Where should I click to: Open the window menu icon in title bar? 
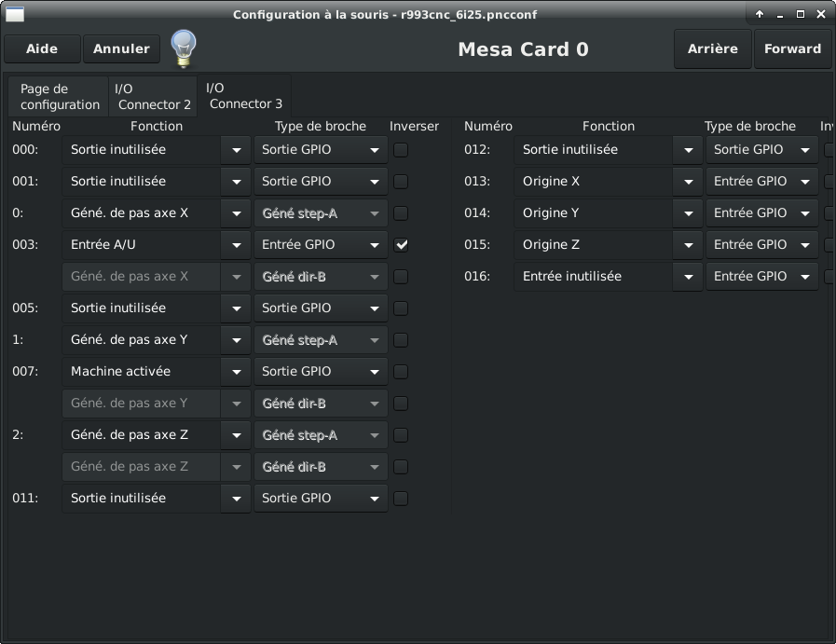pyautogui.click(x=15, y=14)
